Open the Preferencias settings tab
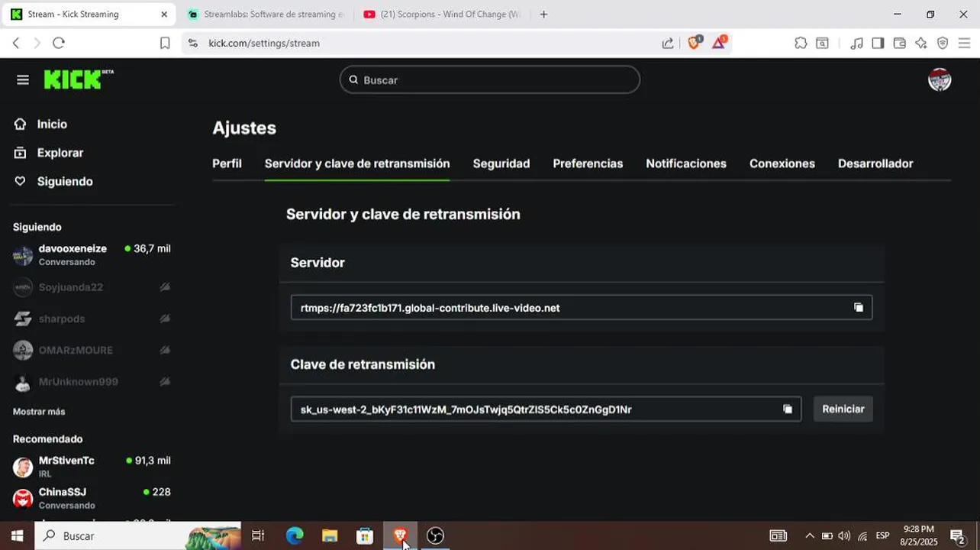The width and height of the screenshot is (980, 550). point(588,163)
